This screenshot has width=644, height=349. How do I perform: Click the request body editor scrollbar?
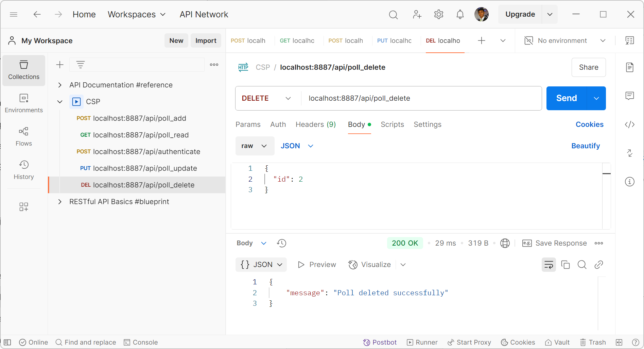606,196
